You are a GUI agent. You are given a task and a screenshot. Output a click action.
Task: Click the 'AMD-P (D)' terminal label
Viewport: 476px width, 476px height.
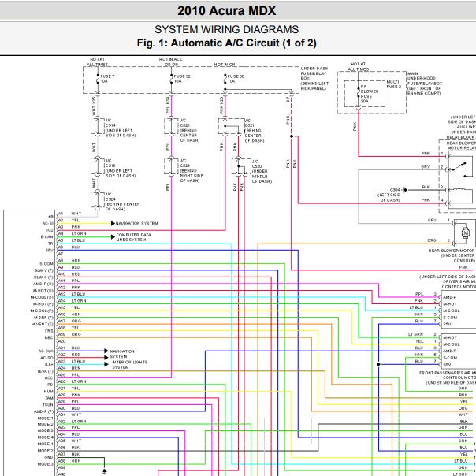tap(43, 284)
